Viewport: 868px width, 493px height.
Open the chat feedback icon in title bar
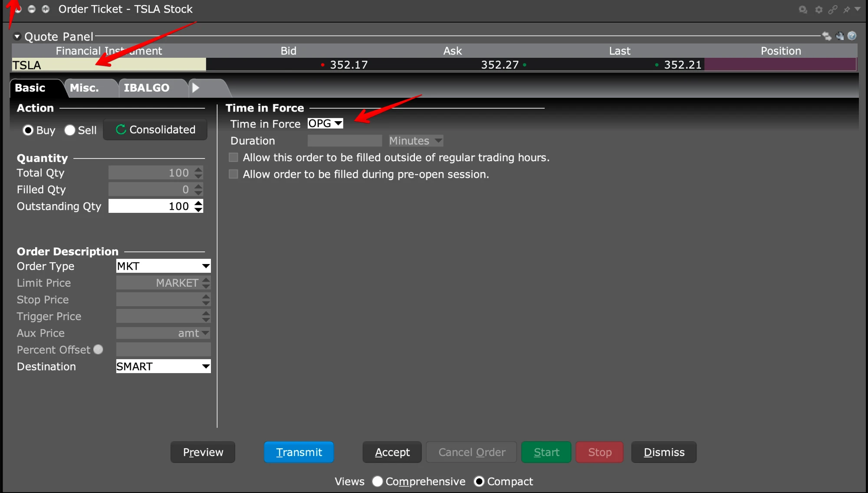click(x=803, y=10)
